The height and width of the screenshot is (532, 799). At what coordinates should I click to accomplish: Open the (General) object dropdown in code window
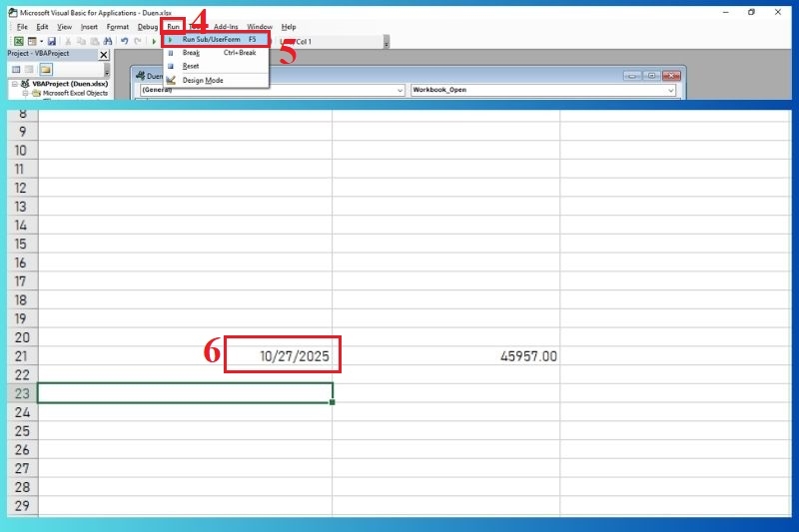400,90
